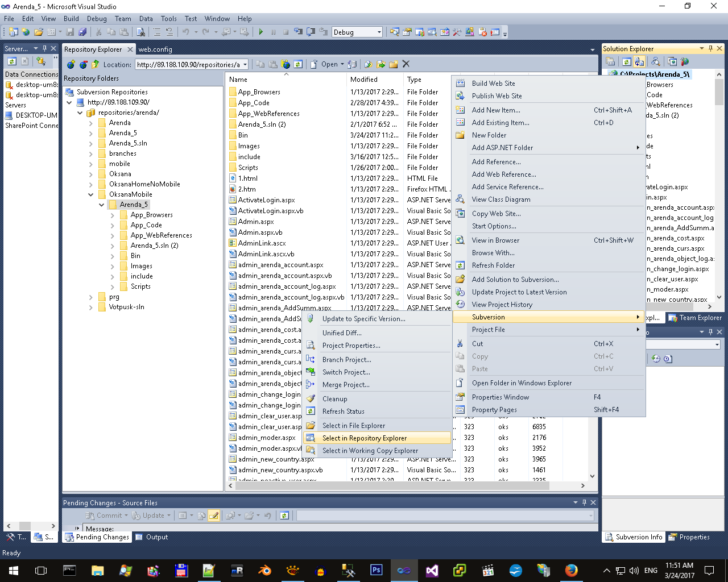This screenshot has height=582, width=728.
Task: Click the Save All icon in the toolbar
Action: pyautogui.click(x=82, y=32)
